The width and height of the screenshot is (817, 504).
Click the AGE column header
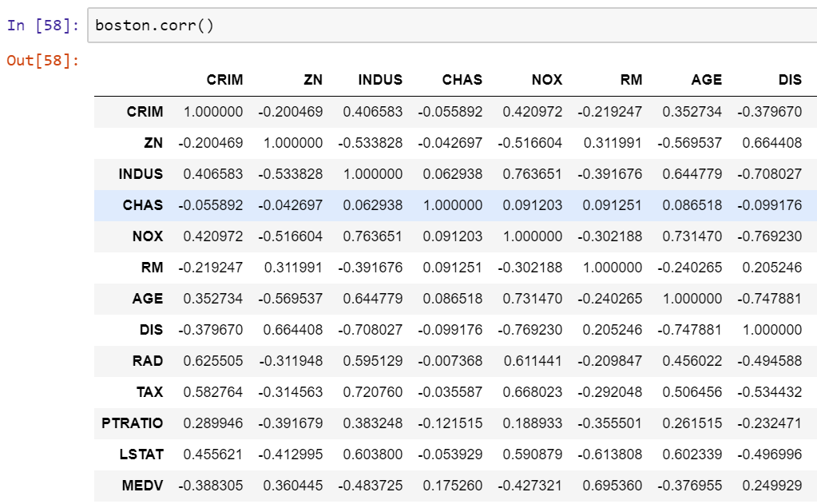click(707, 80)
